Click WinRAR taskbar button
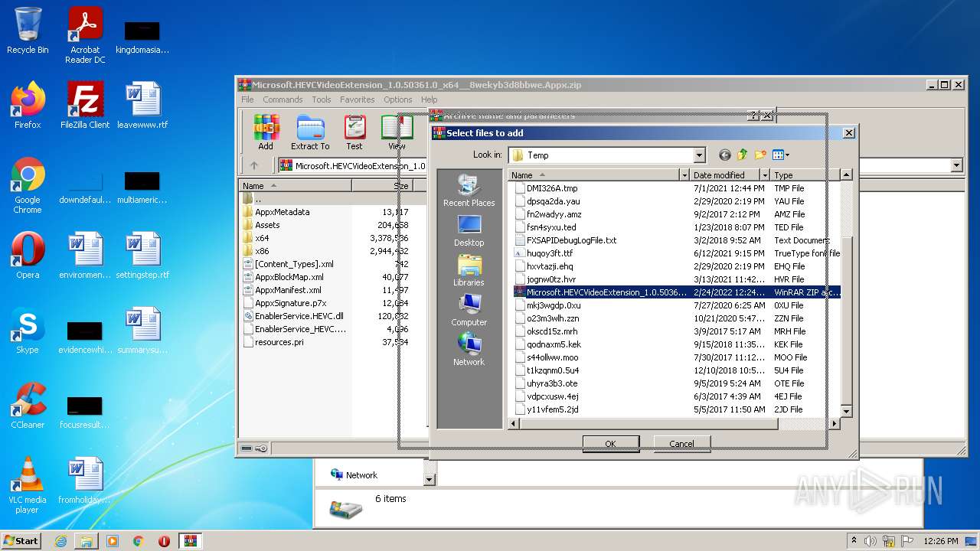Screen dimensions: 980x551 coord(190,541)
